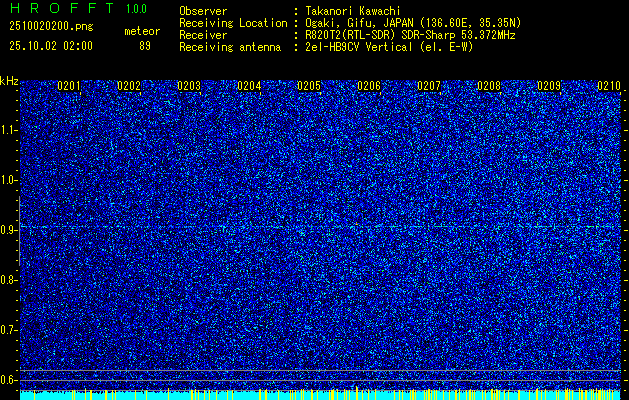Click the 1.0 frequency axis label
629x400 pixels.
coord(8,181)
